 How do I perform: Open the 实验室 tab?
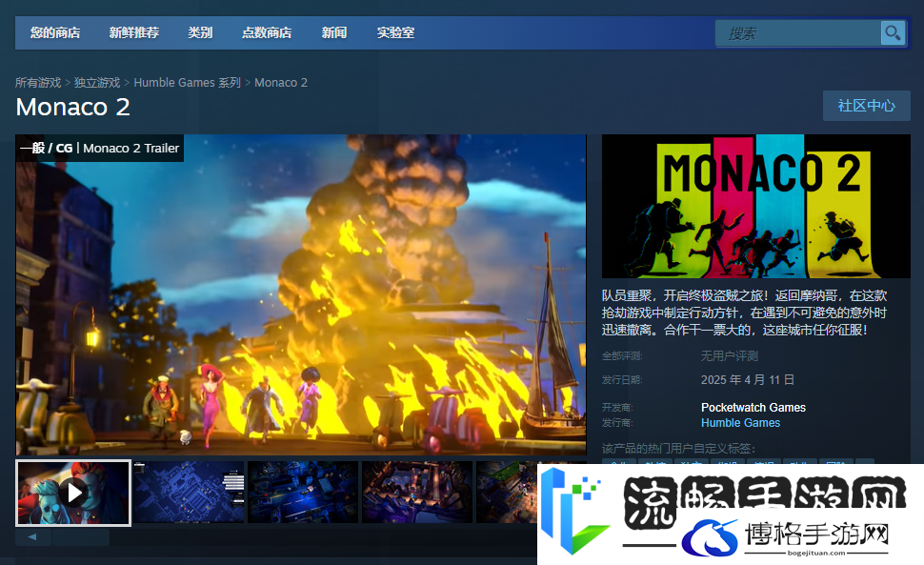[x=396, y=33]
